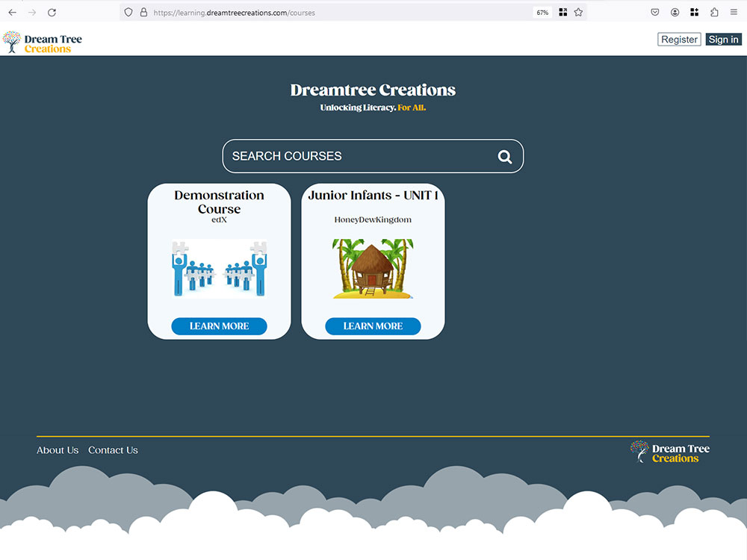This screenshot has width=747, height=560.
Task: Open the Contact Us link
Action: click(x=113, y=449)
